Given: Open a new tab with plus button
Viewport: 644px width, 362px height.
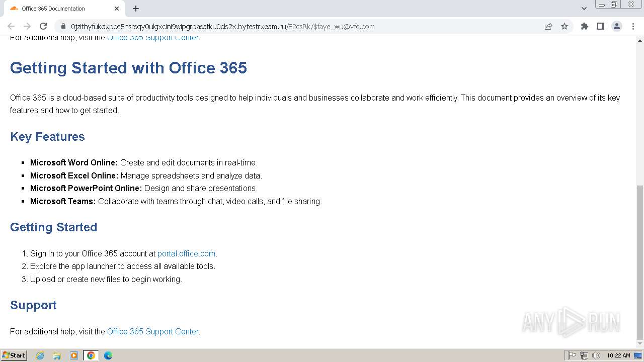Looking at the screenshot, I should 136,9.
